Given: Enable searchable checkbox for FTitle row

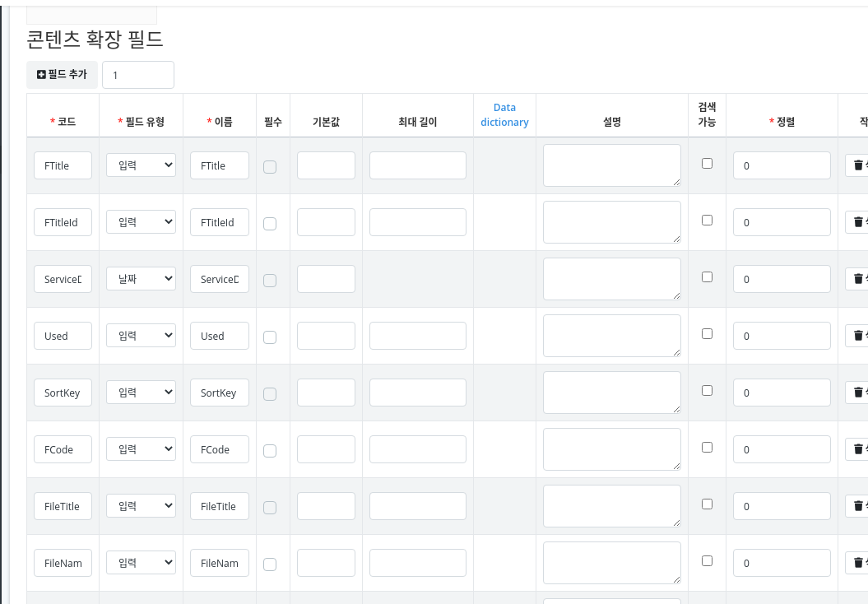Looking at the screenshot, I should pyautogui.click(x=707, y=163).
